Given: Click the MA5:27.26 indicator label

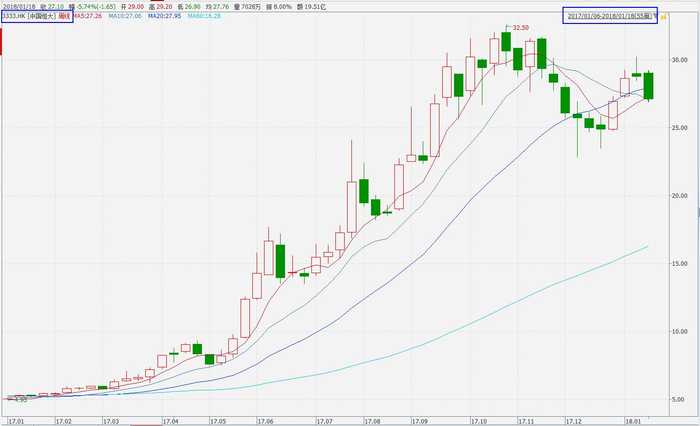Looking at the screenshot, I should [88, 16].
